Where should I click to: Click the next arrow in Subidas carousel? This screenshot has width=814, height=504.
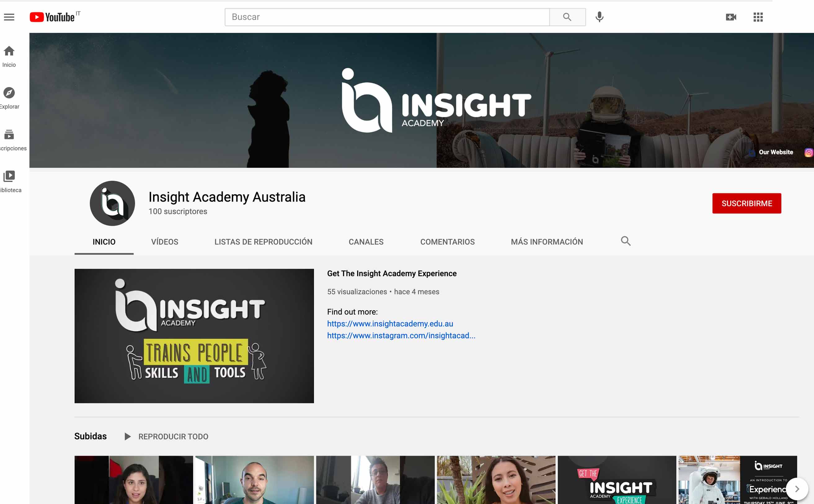[x=797, y=489]
